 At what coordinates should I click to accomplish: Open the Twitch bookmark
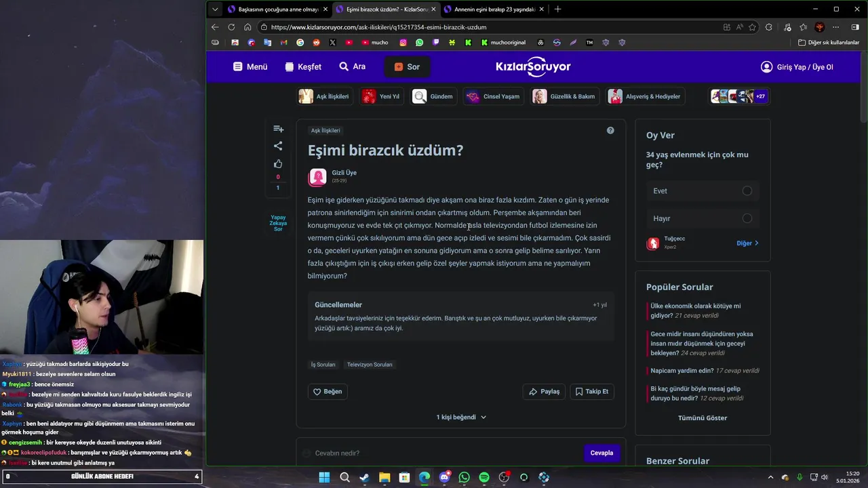435,42
